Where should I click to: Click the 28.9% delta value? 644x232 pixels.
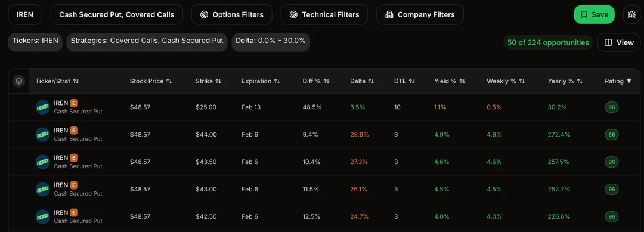tap(360, 135)
